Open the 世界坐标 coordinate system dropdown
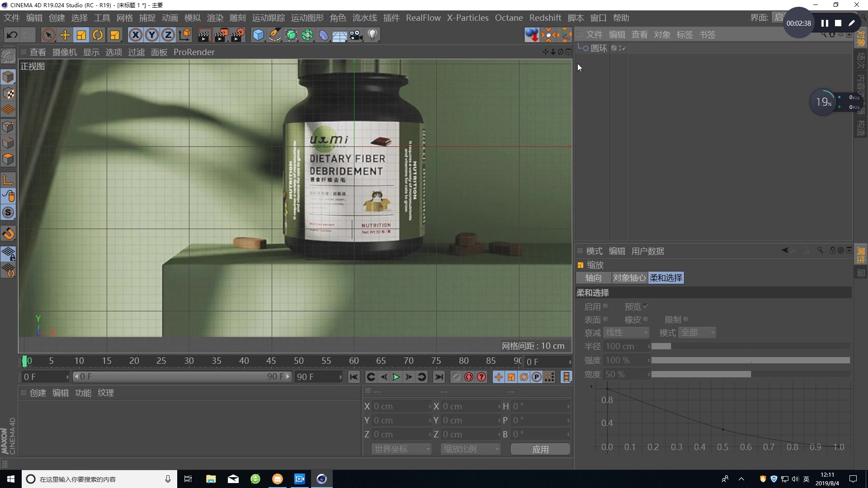Viewport: 868px width, 488px height. click(401, 449)
